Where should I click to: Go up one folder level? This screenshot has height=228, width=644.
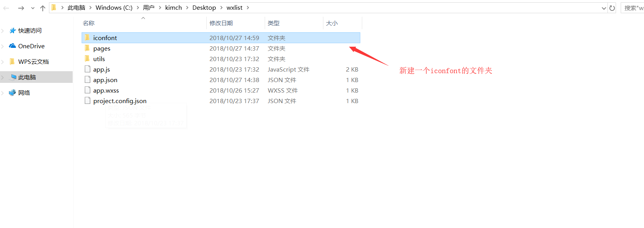click(43, 8)
